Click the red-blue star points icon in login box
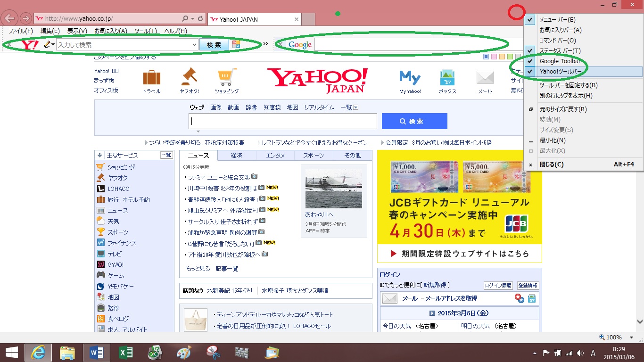This screenshot has height=362, width=644. coord(520,298)
